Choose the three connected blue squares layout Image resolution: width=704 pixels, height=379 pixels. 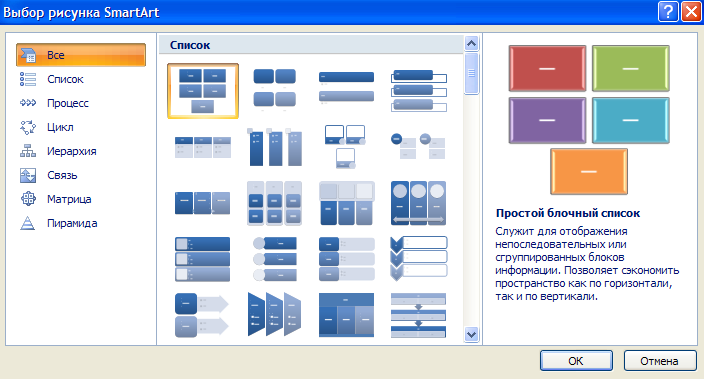click(202, 203)
